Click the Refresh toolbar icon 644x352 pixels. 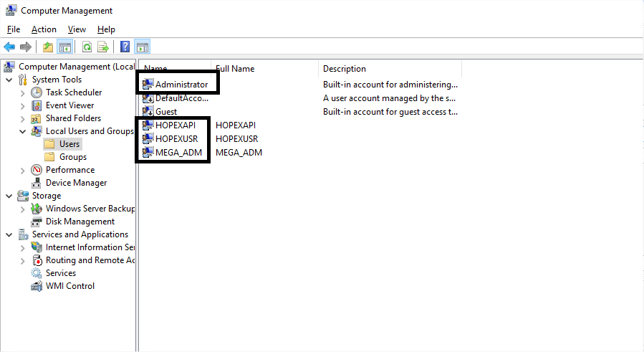(87, 47)
